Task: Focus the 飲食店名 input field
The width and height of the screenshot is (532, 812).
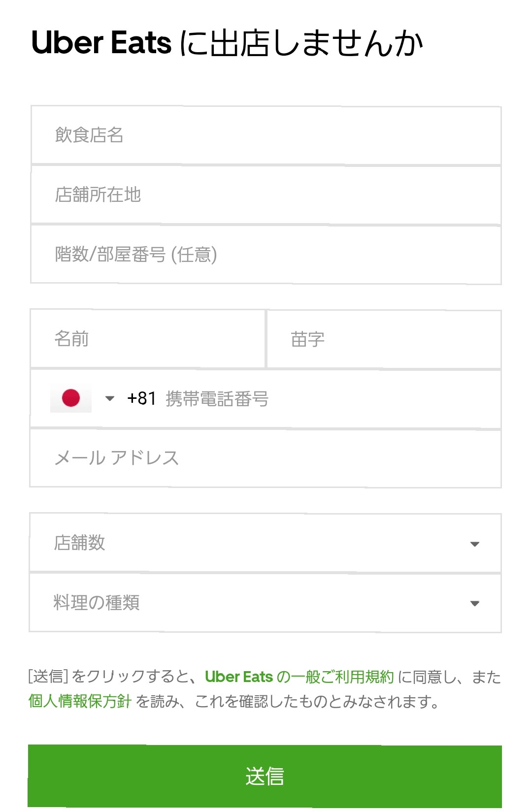Action: (266, 135)
